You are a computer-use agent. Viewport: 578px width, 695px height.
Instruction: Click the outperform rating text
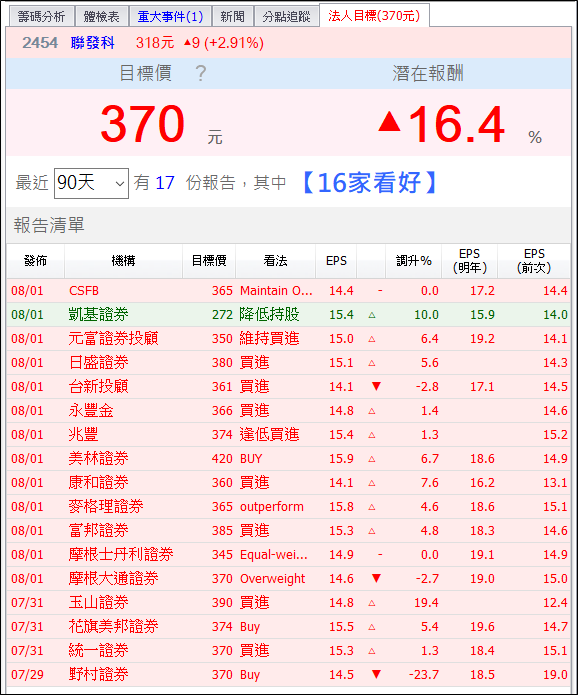pos(272,506)
